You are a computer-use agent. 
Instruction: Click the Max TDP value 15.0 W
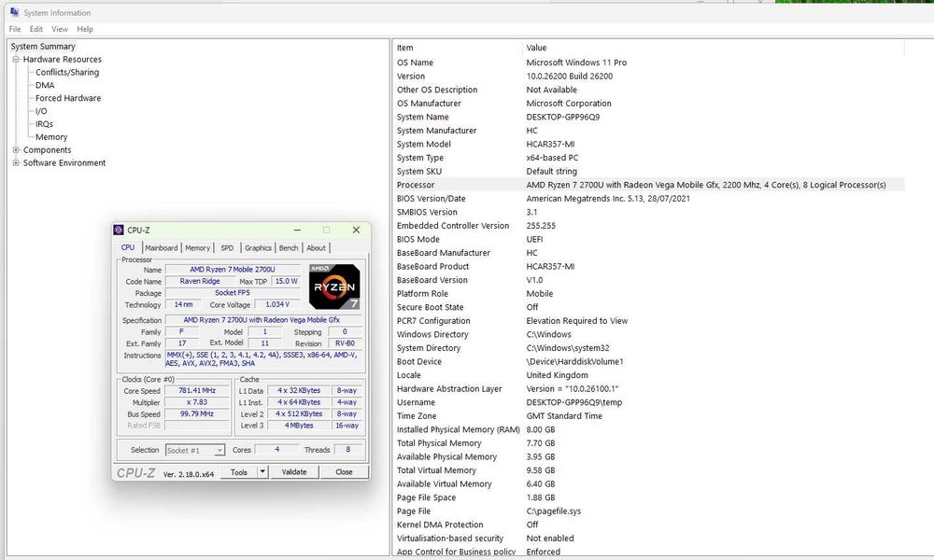click(x=287, y=281)
